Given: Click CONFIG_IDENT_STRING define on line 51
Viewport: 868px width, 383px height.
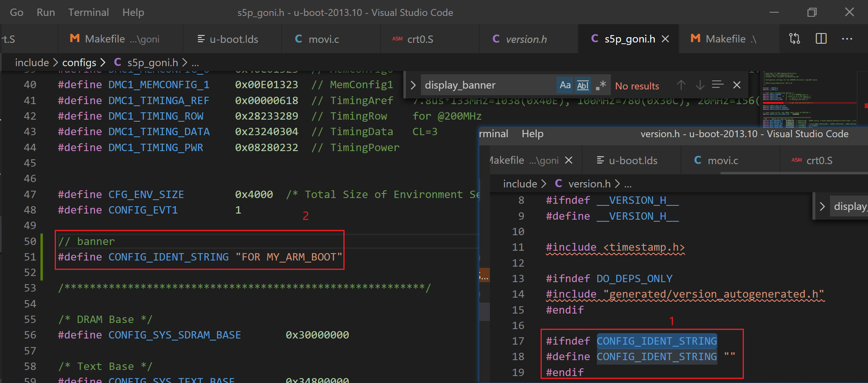Looking at the screenshot, I should [168, 257].
